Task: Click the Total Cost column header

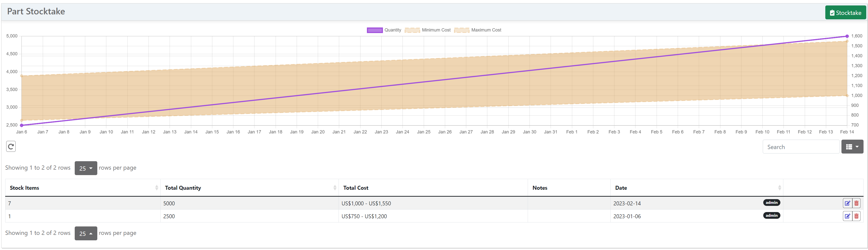Action: pyautogui.click(x=355, y=188)
